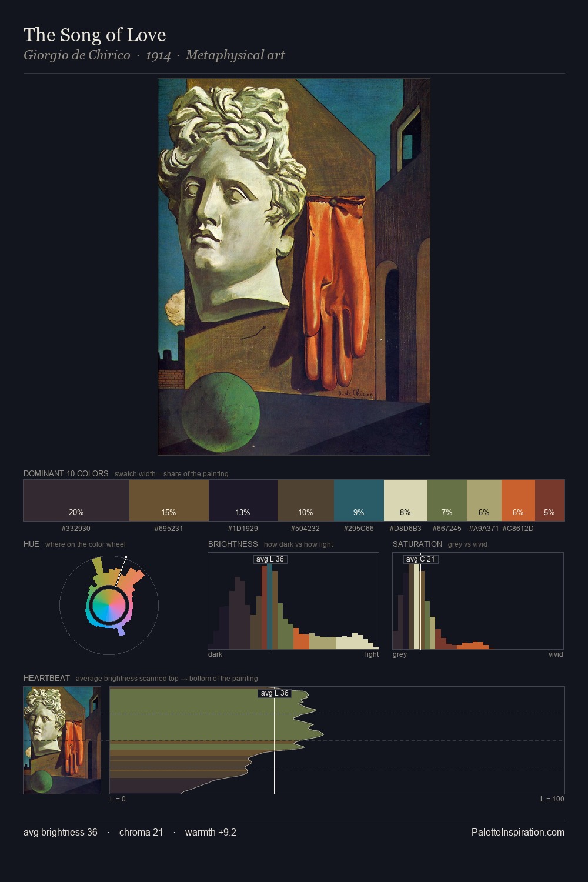
Task: Click 'chroma 21' in the footer
Action: click(141, 832)
